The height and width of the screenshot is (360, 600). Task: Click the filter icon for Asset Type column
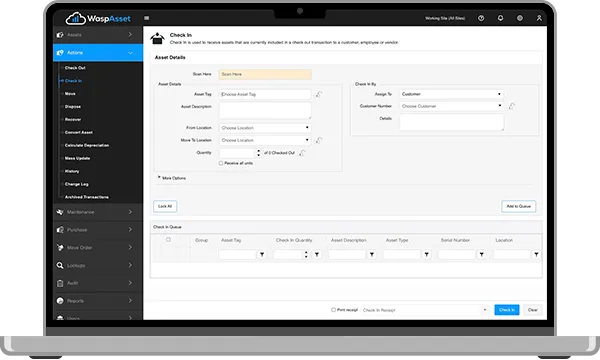pos(426,254)
